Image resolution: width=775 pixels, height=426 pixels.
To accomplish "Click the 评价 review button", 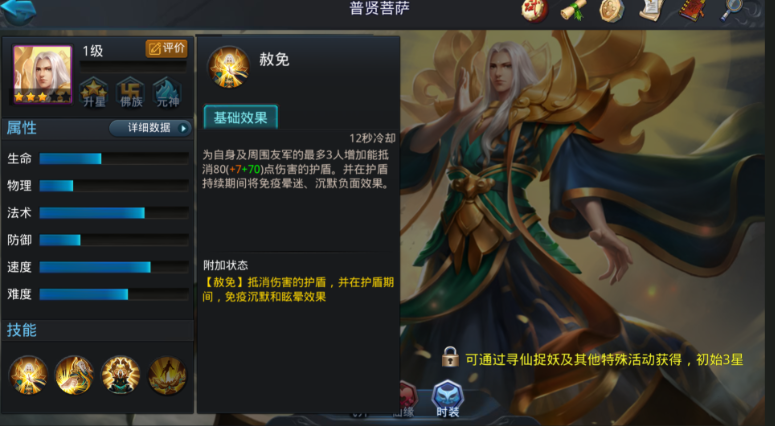I will tap(167, 48).
